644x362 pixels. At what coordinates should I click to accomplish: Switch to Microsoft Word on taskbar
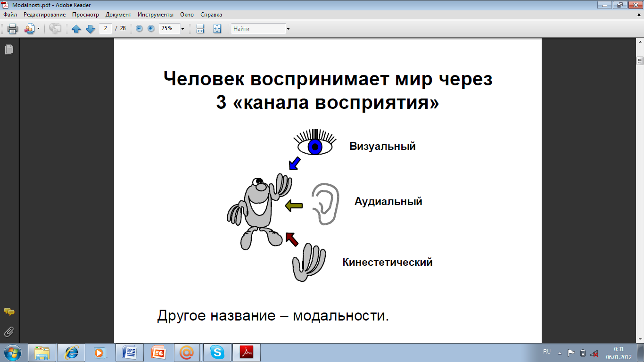click(x=130, y=353)
